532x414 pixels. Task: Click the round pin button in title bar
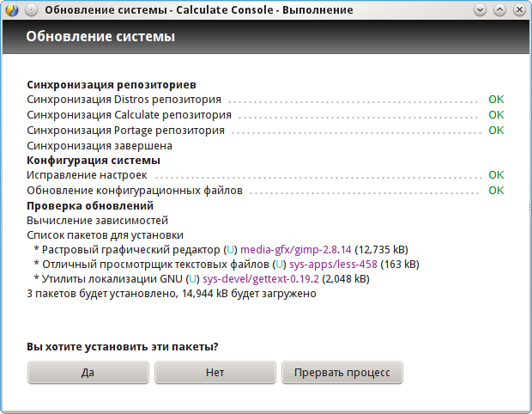[x=32, y=10]
